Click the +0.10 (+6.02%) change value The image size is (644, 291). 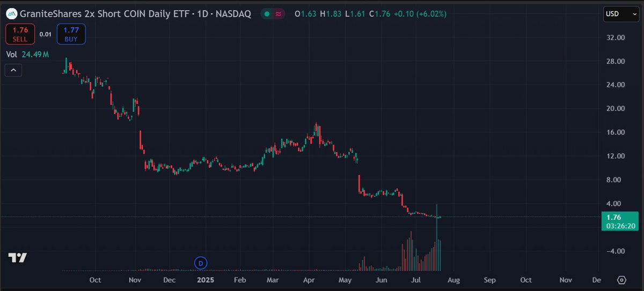tap(420, 14)
